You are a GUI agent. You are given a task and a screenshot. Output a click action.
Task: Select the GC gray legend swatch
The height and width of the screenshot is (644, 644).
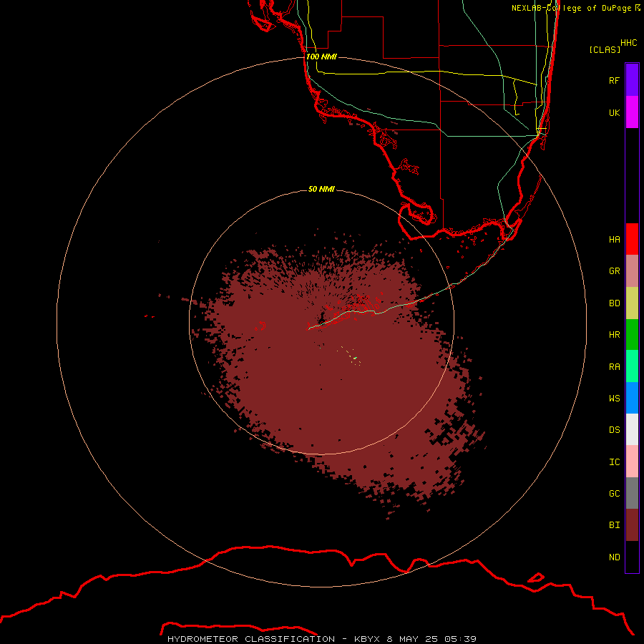632,493
